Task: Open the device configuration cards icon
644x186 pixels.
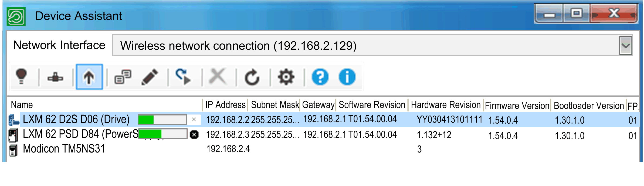Action: point(123,77)
